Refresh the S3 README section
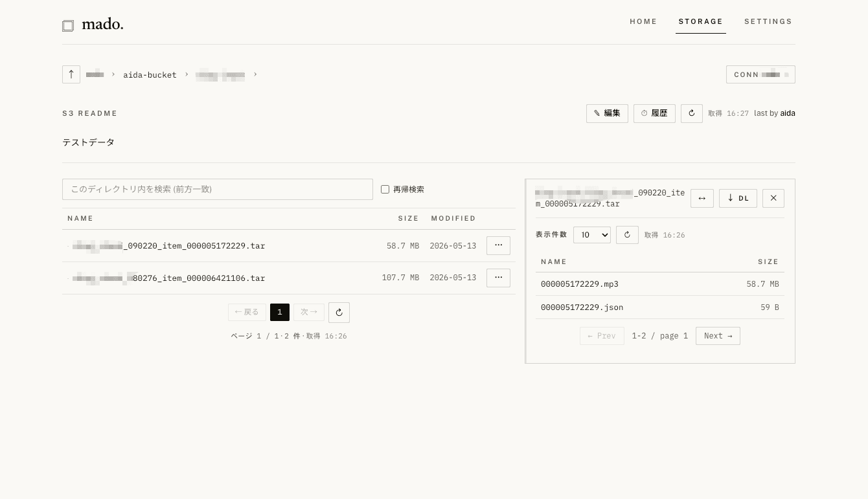This screenshot has width=868, height=499. [x=692, y=113]
